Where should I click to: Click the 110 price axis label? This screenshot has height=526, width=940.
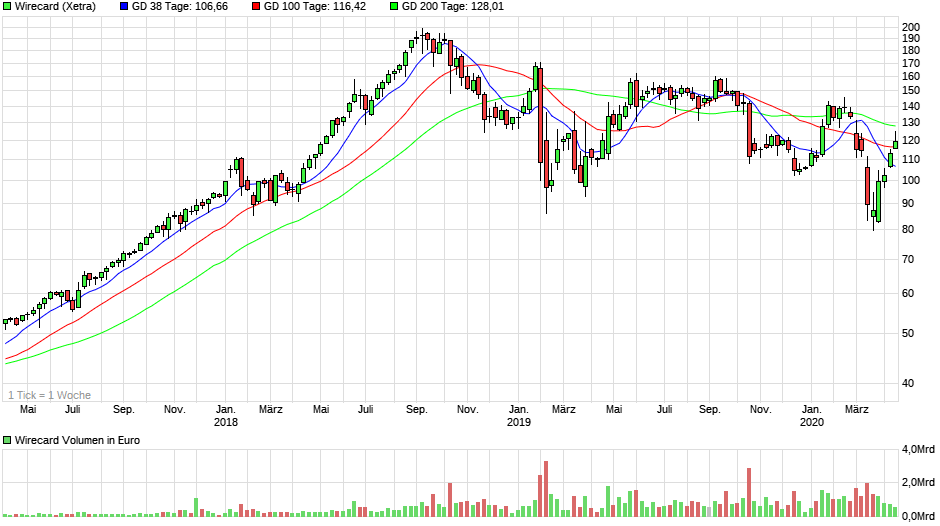coord(911,160)
